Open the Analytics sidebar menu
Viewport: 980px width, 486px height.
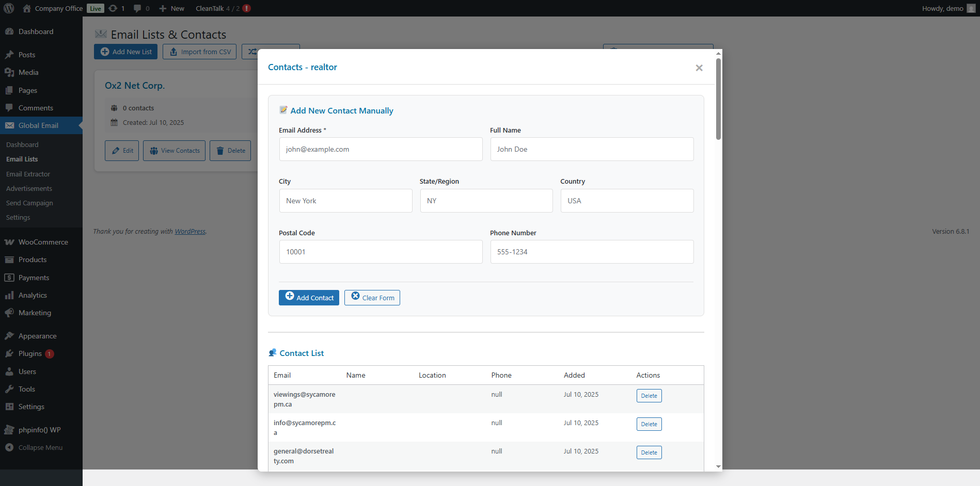pyautogui.click(x=33, y=295)
